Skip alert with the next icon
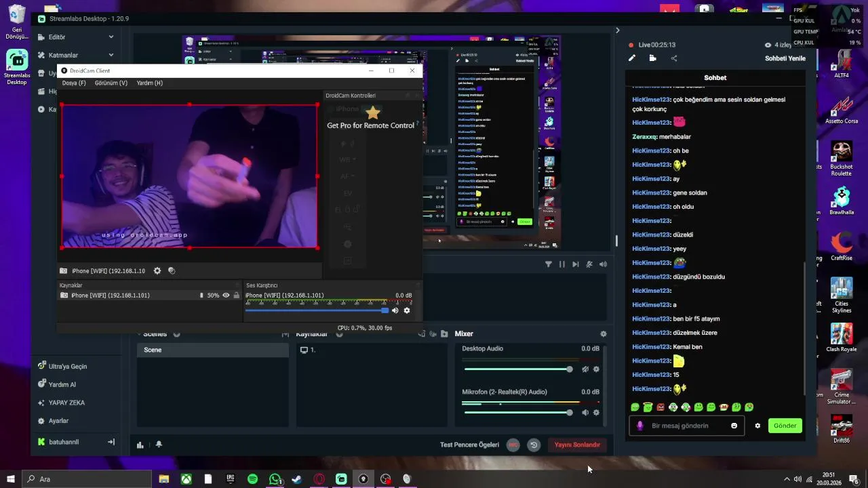Screen dimensions: 868x488 pos(576,264)
